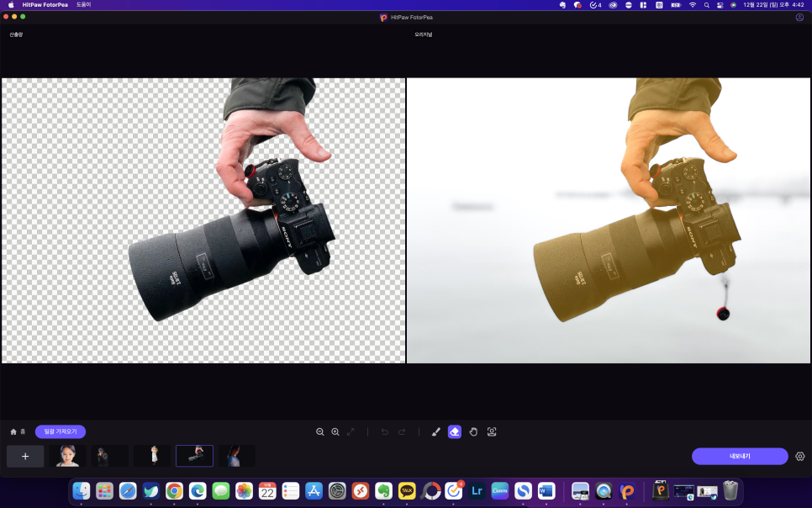Select the hand pan tool
Viewport: 812px width, 508px height.
(473, 431)
